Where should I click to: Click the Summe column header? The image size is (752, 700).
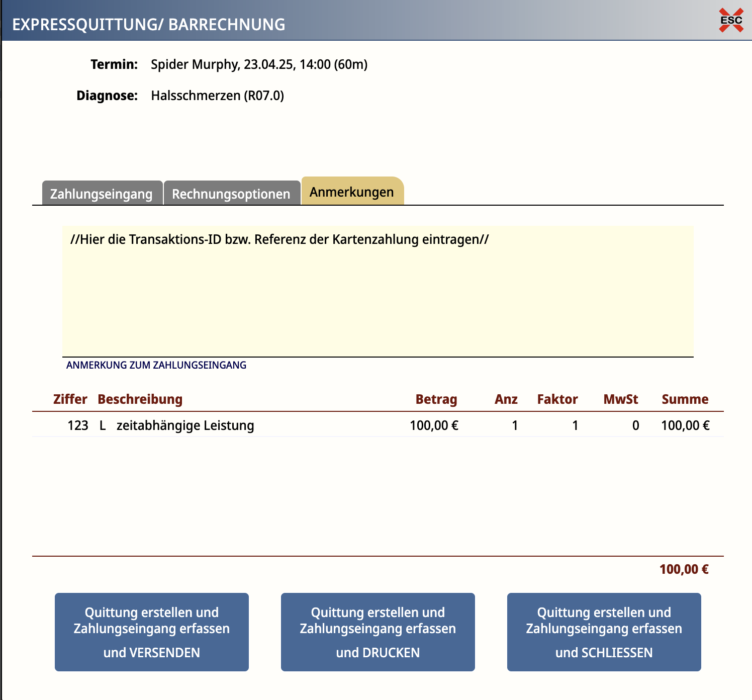[685, 399]
